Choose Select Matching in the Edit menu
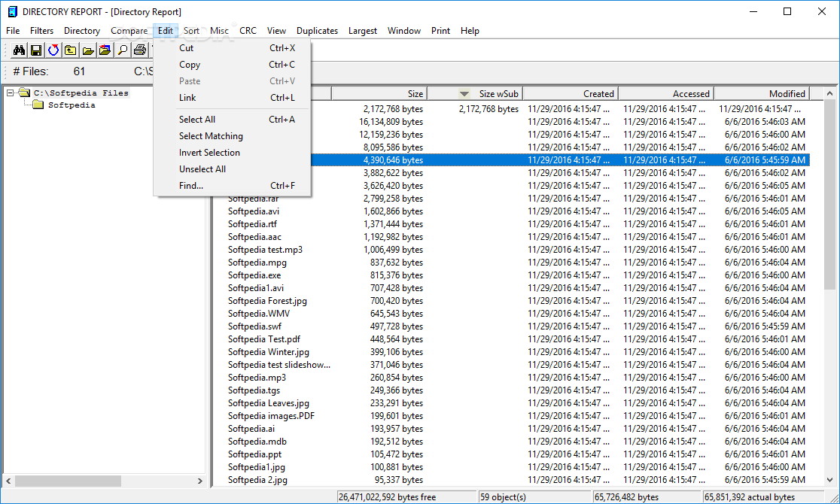The height and width of the screenshot is (504, 840). (232, 136)
